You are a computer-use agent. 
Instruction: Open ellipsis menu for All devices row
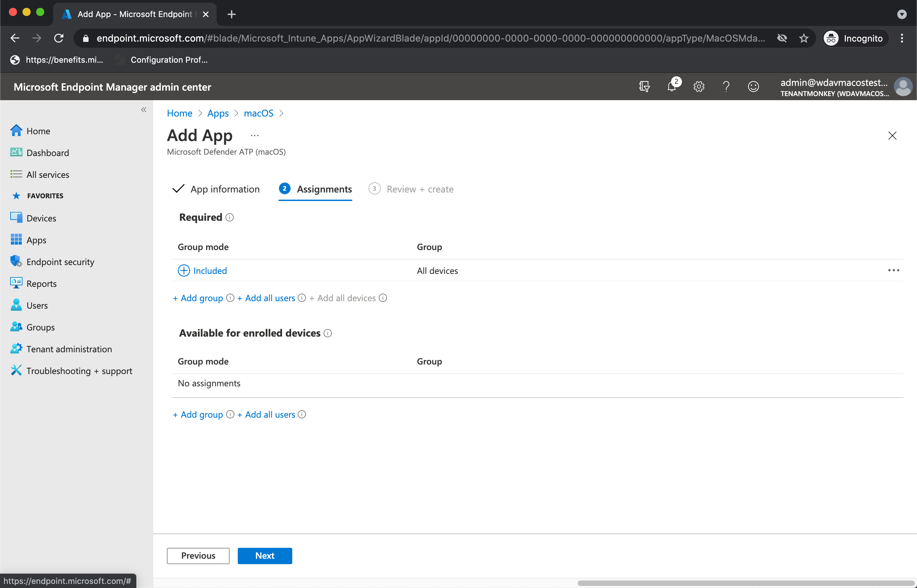(893, 270)
